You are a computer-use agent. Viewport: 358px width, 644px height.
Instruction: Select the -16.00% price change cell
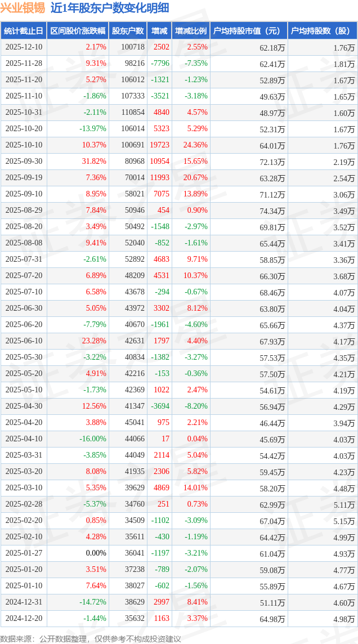coord(92,439)
